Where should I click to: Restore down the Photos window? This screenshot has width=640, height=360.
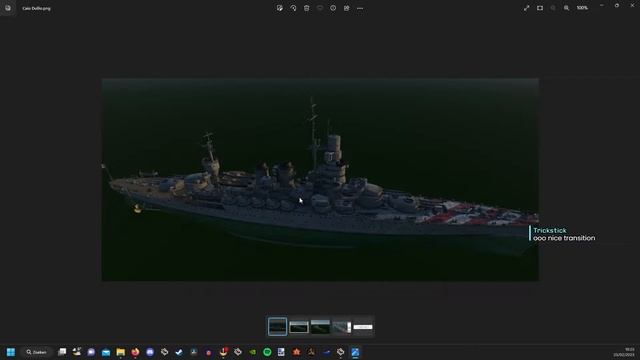[x=617, y=6]
